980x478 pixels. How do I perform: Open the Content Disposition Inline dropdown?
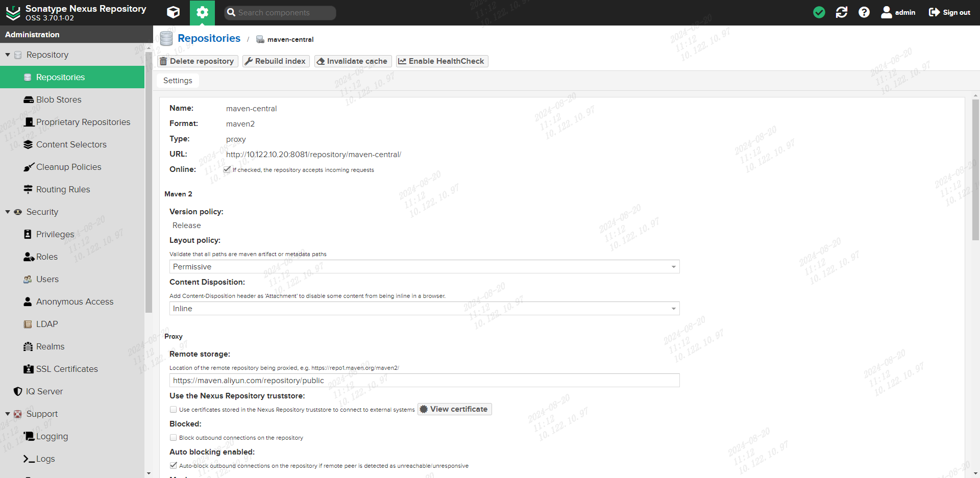tap(424, 308)
